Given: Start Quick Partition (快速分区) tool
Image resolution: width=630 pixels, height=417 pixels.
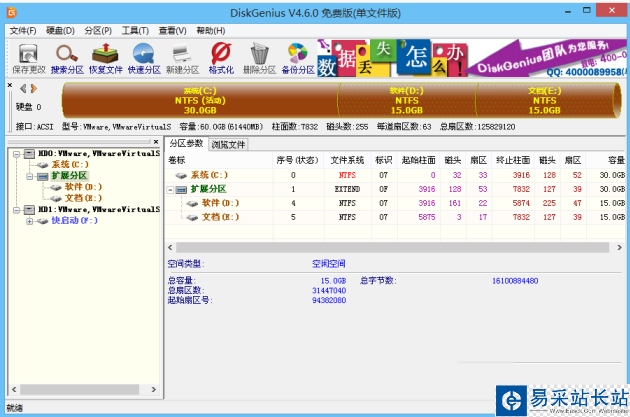Looking at the screenshot, I should (144, 59).
